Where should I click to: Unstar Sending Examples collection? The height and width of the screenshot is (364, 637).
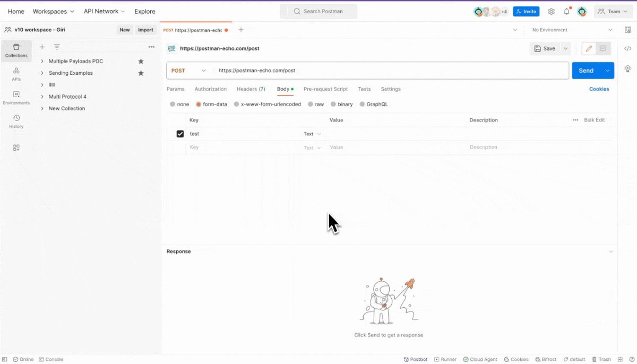pyautogui.click(x=141, y=73)
